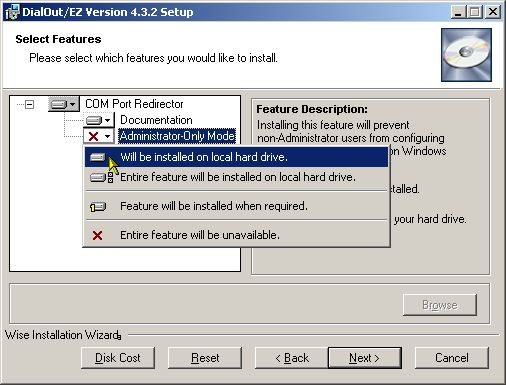
Task: Go back with the Back button
Action: pos(292,358)
